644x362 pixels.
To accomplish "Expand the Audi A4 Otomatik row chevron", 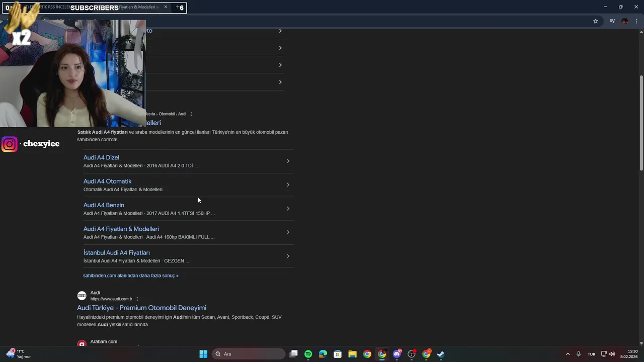I will click(288, 185).
